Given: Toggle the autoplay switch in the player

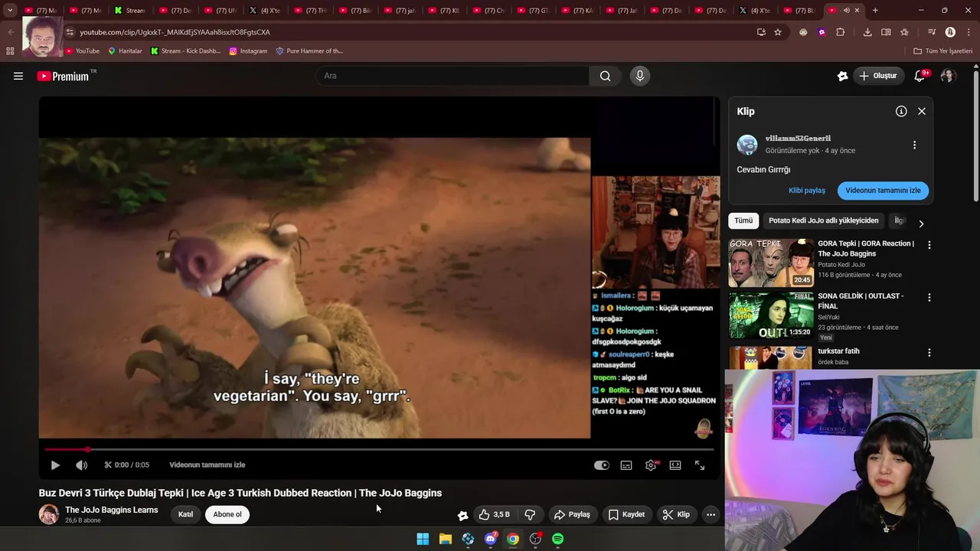Looking at the screenshot, I should tap(602, 465).
